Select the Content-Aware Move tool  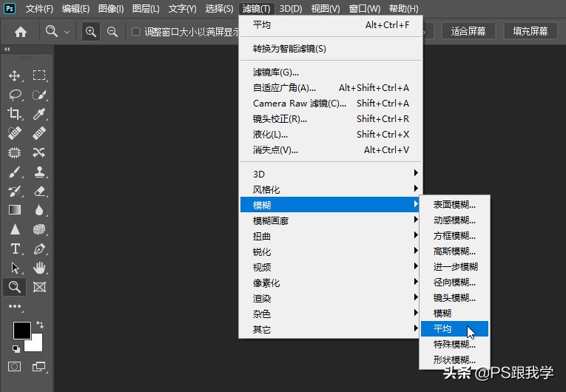[39, 152]
